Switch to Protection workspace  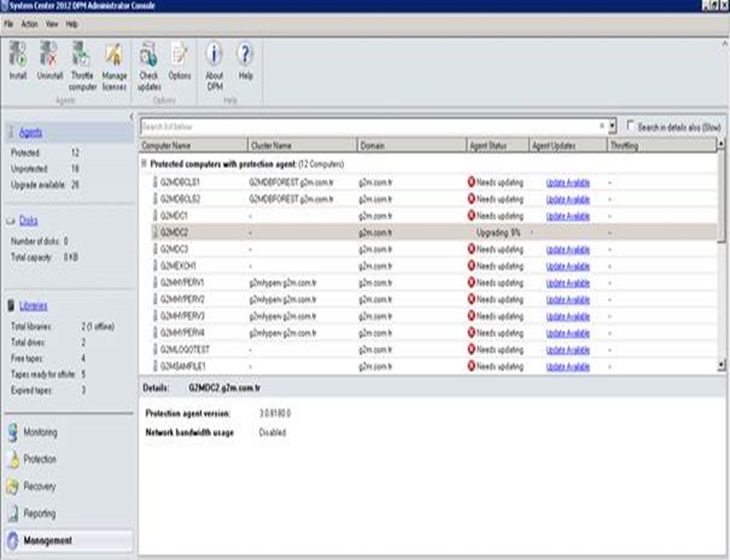tap(40, 459)
